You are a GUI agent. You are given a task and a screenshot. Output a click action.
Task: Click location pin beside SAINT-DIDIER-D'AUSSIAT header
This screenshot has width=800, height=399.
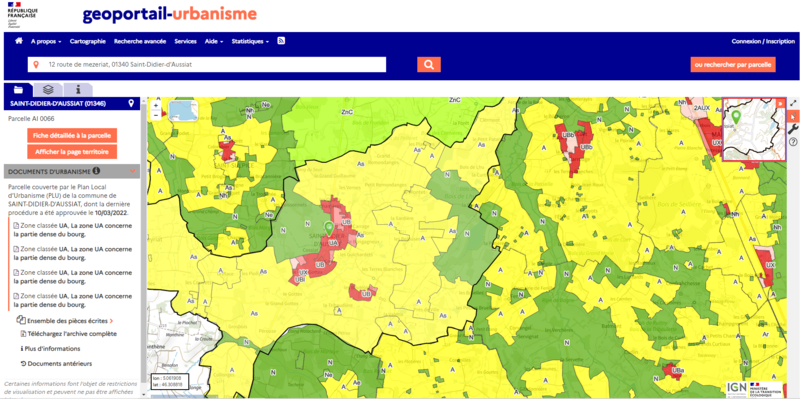pos(131,104)
